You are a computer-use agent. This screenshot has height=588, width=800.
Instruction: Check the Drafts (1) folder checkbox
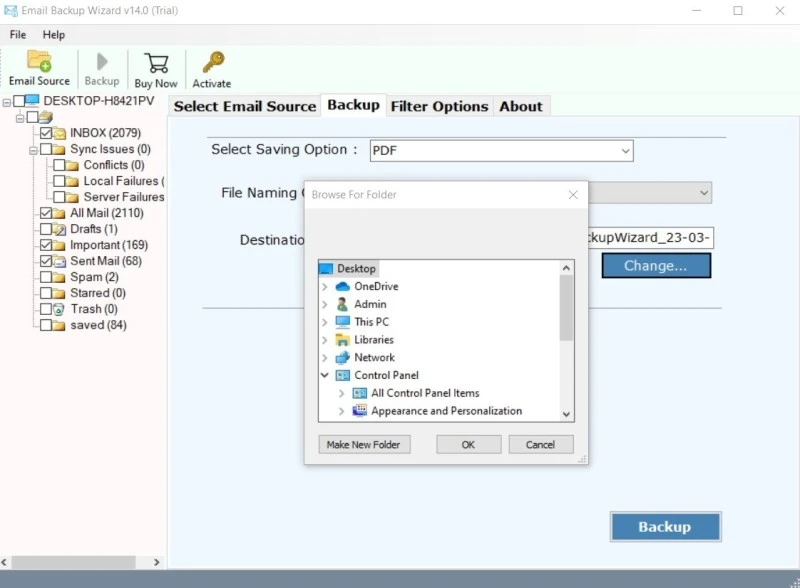(46, 229)
